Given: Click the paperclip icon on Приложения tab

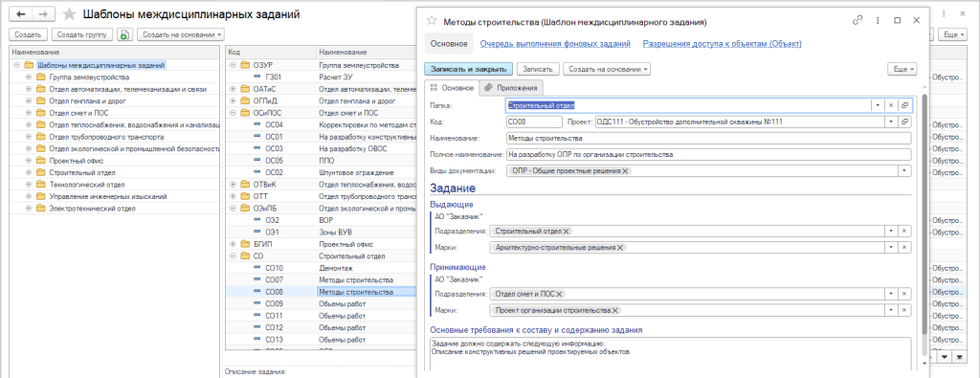Looking at the screenshot, I should pyautogui.click(x=488, y=87).
